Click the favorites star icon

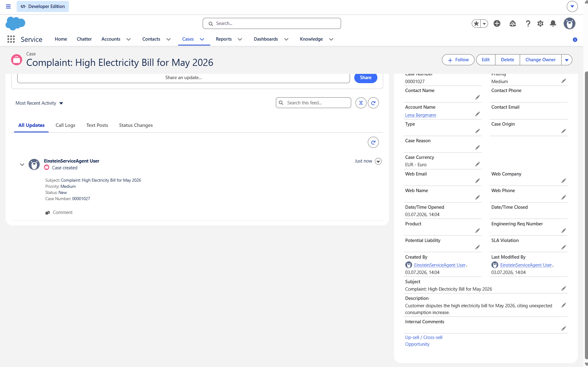coord(476,23)
